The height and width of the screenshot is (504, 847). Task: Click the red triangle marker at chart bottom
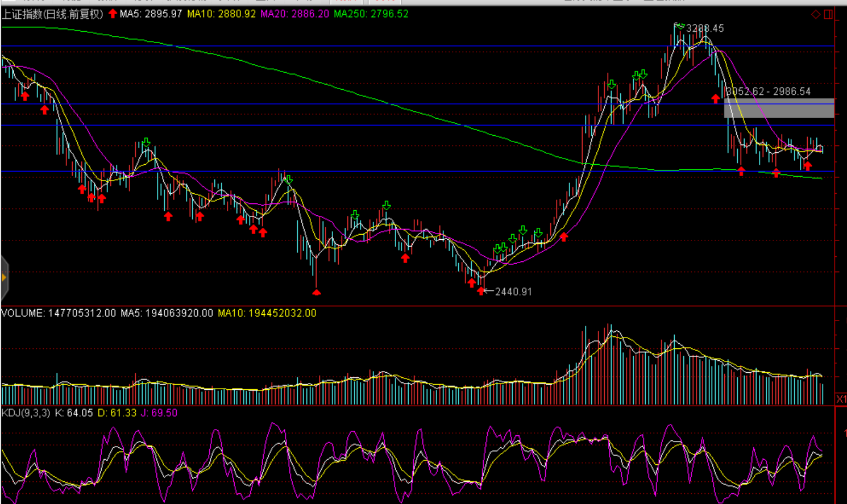317,292
